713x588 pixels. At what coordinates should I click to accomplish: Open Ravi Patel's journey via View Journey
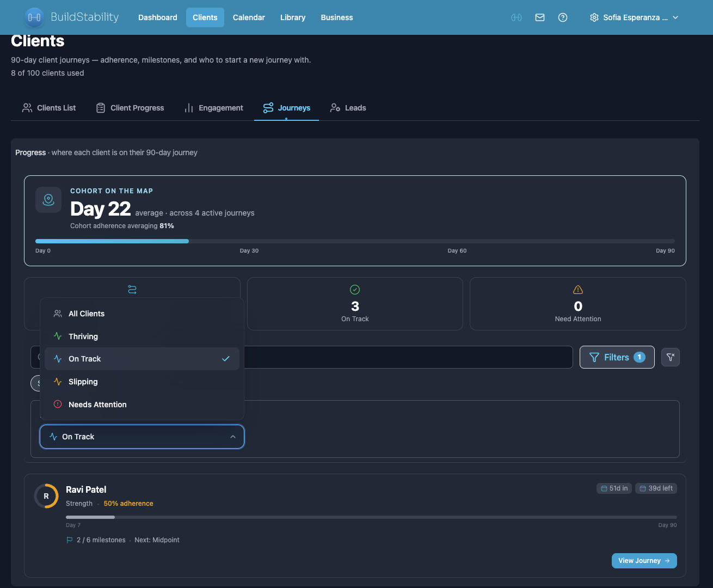tap(644, 560)
